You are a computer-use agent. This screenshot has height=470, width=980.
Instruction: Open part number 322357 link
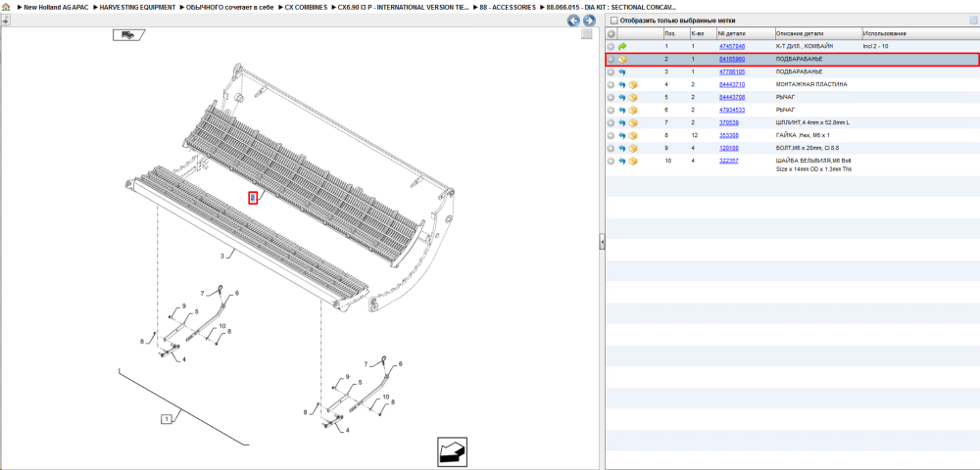[729, 161]
